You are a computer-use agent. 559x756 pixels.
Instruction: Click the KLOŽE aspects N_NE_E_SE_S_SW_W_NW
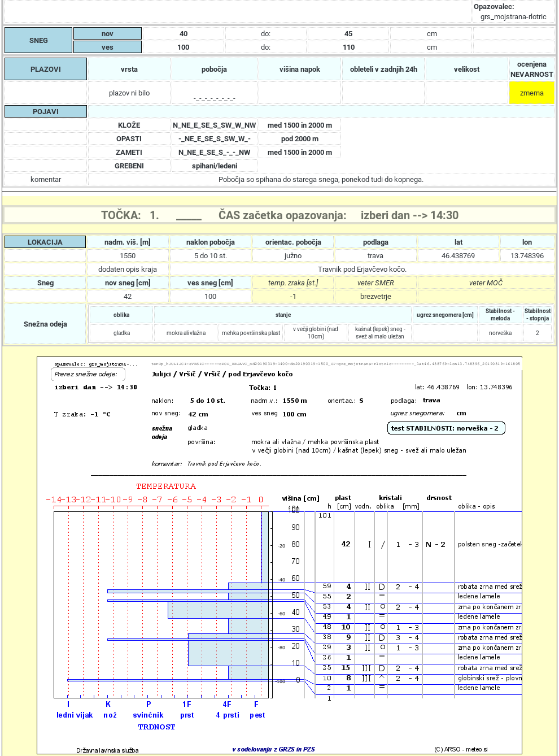click(215, 125)
